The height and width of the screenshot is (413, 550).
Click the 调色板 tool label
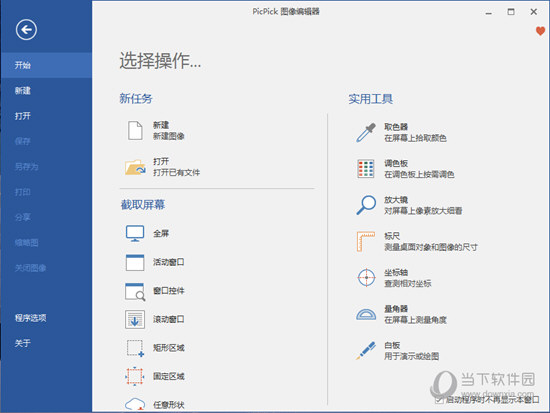(x=396, y=163)
